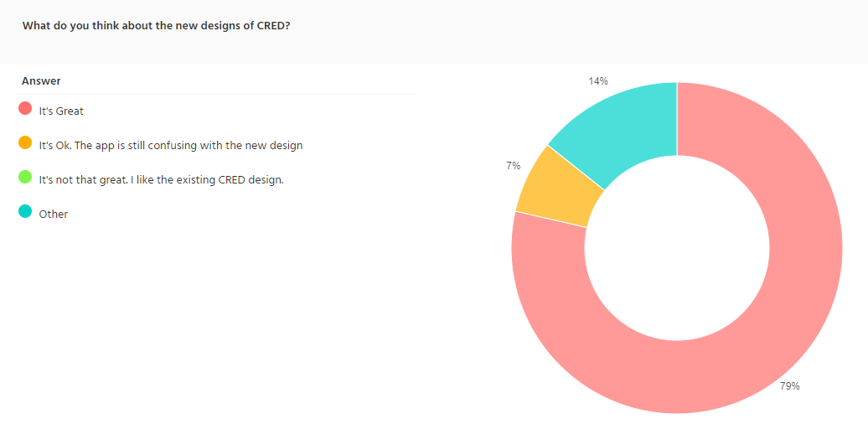Select the I like existing CRED design answer
The height and width of the screenshot is (429, 868).
coord(161,179)
